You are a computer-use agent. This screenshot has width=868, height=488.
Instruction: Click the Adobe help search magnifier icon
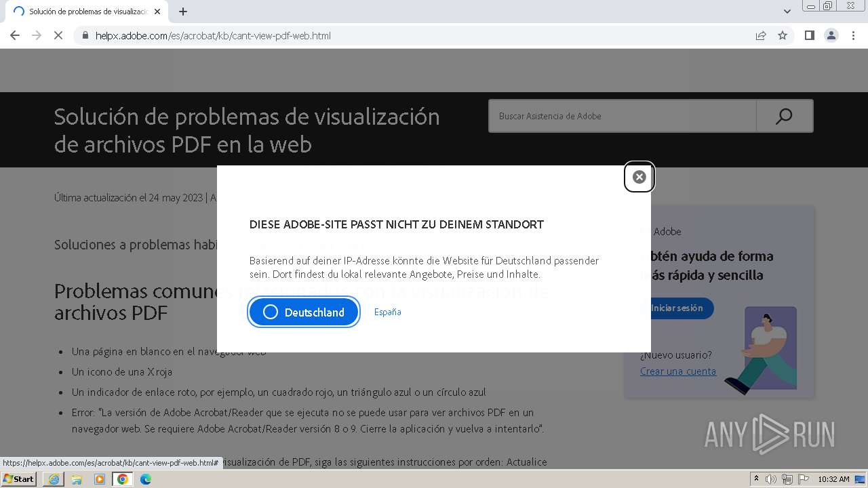tap(784, 116)
